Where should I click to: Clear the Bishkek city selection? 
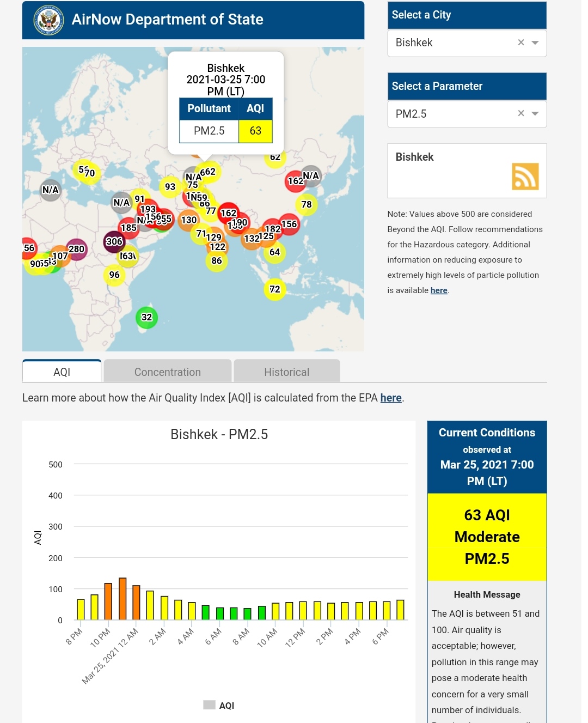pos(520,42)
